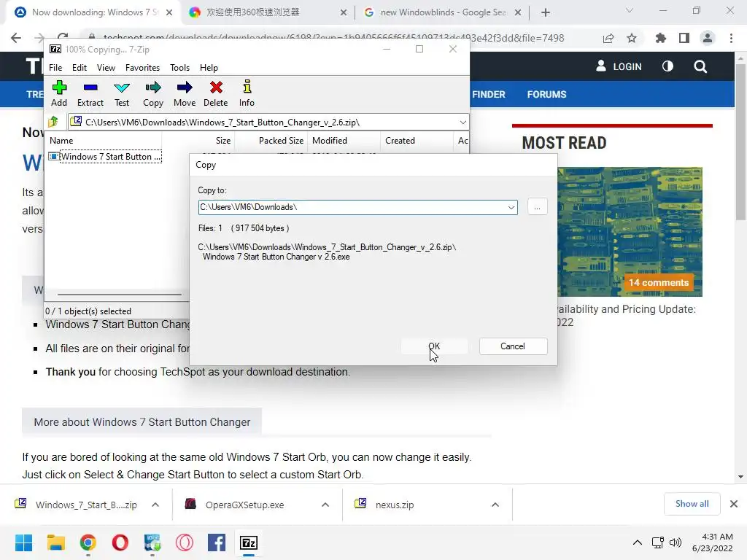The height and width of the screenshot is (560, 747).
Task: Open Opera from the taskbar
Action: tap(120, 542)
